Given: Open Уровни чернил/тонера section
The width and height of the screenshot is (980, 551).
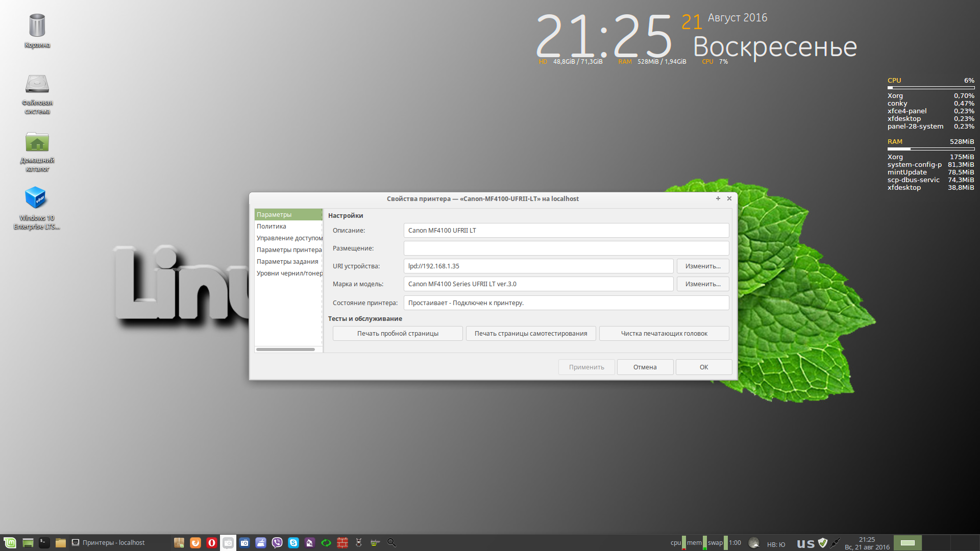Looking at the screenshot, I should point(289,273).
